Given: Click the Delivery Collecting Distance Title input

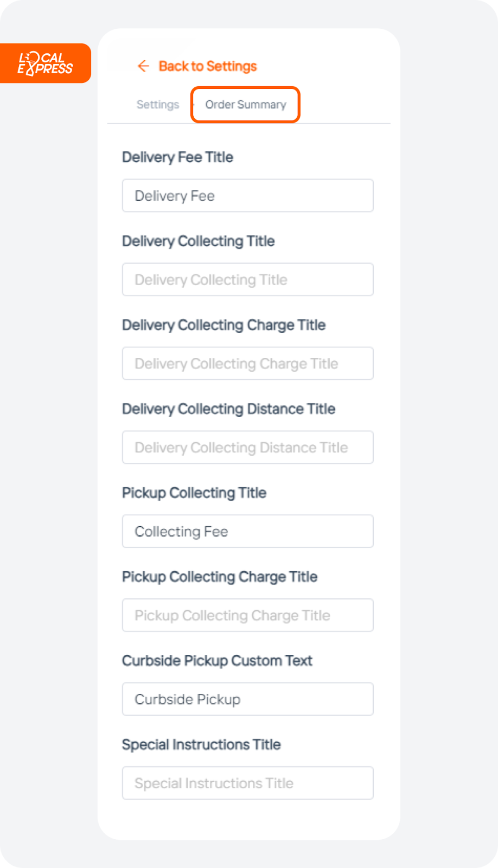Looking at the screenshot, I should pos(248,448).
